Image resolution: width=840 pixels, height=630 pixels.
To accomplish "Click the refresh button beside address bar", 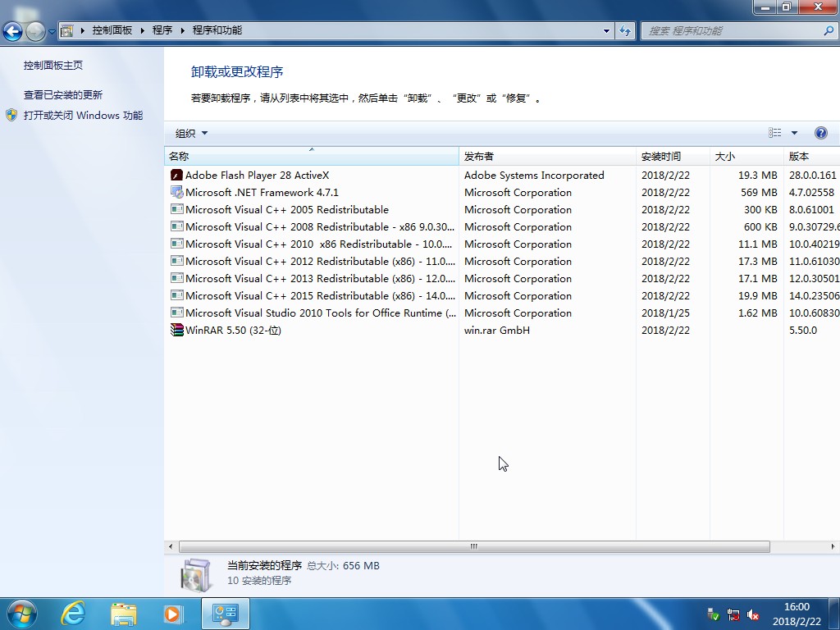I will click(626, 30).
